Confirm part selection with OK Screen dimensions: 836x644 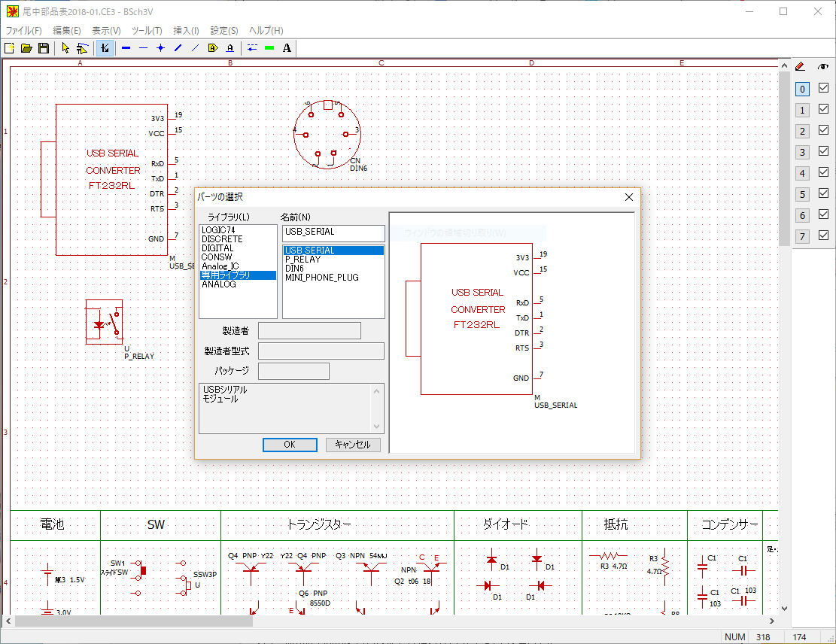point(289,444)
